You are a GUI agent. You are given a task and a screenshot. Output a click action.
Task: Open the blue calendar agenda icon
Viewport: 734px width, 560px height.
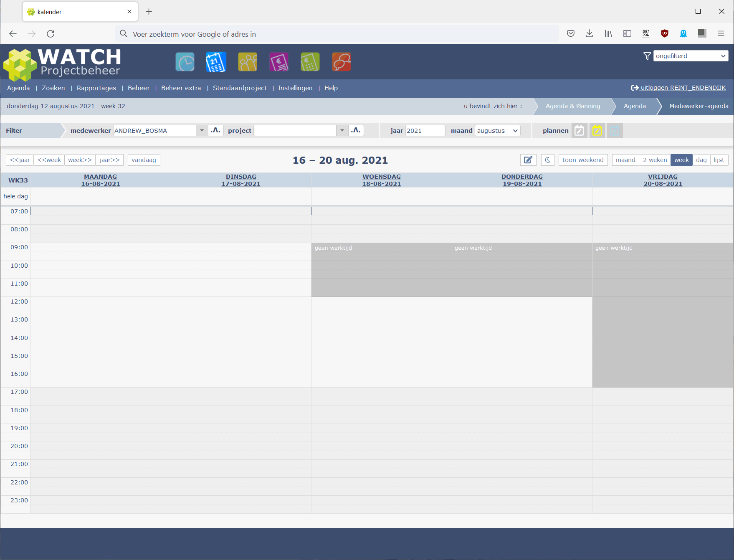[x=216, y=62]
